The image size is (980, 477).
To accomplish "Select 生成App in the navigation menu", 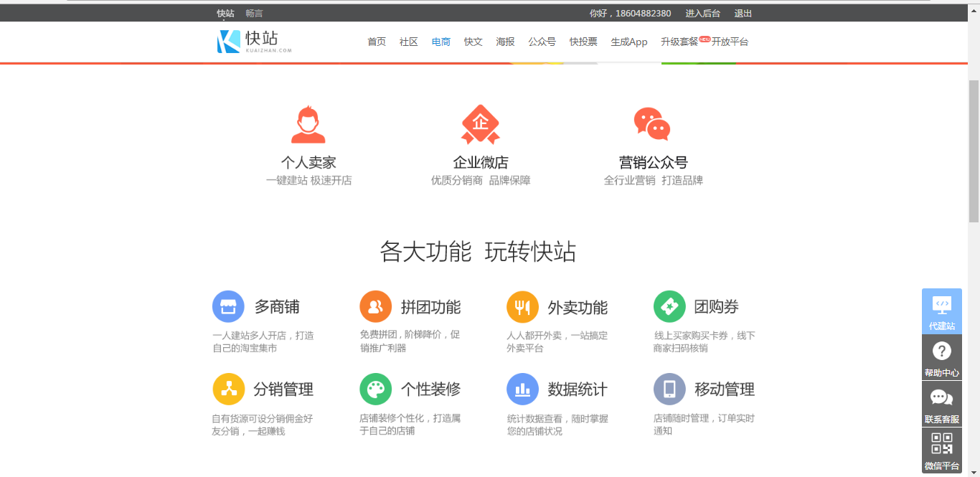I will [x=628, y=42].
